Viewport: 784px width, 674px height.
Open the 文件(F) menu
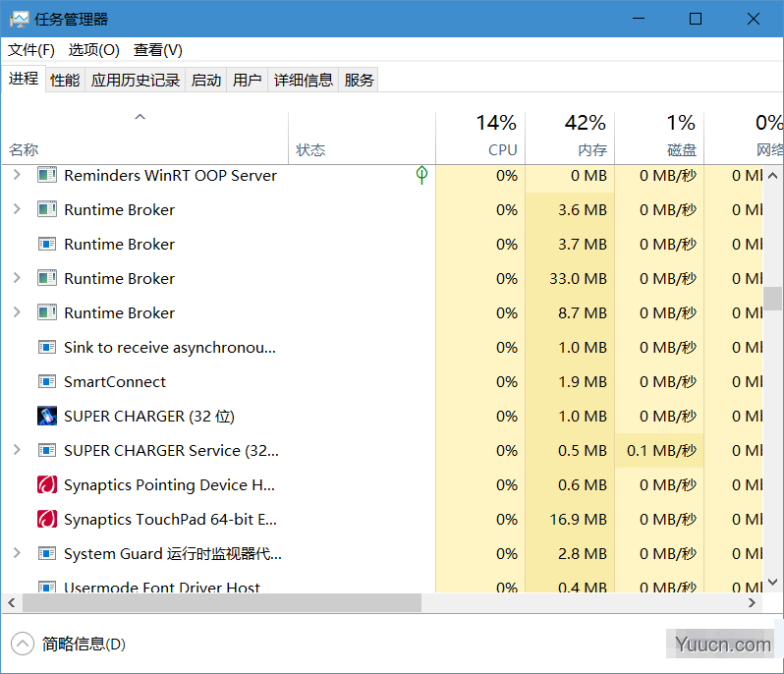31,50
